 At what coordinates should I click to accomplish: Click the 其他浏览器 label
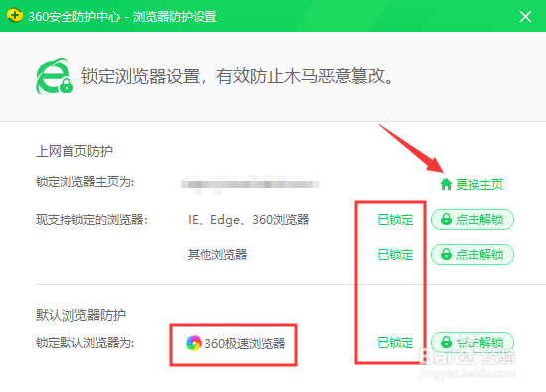[x=217, y=255]
